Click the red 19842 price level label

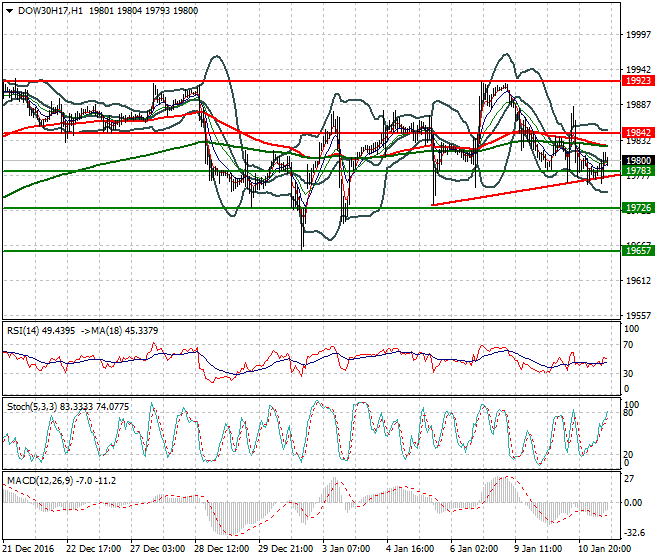pos(638,133)
